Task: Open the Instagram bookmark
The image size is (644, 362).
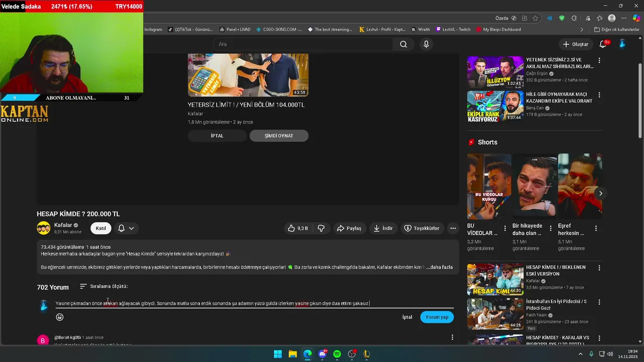Action: 152,30
